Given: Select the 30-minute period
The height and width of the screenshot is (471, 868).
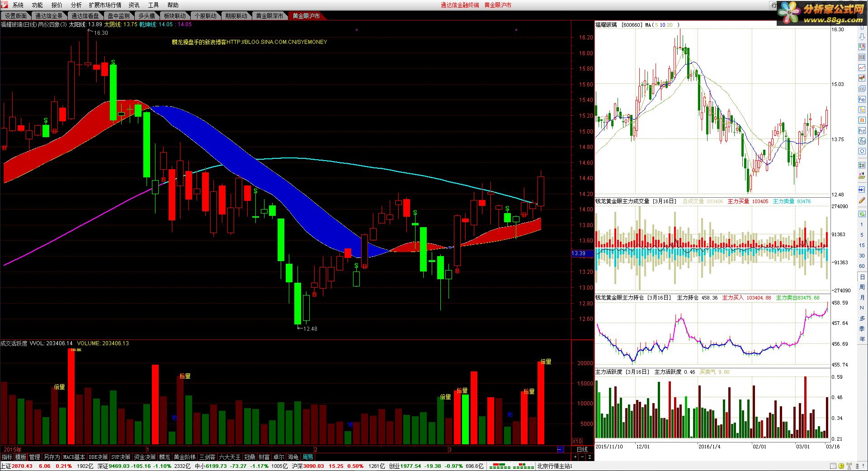Looking at the screenshot, I should (x=862, y=256).
